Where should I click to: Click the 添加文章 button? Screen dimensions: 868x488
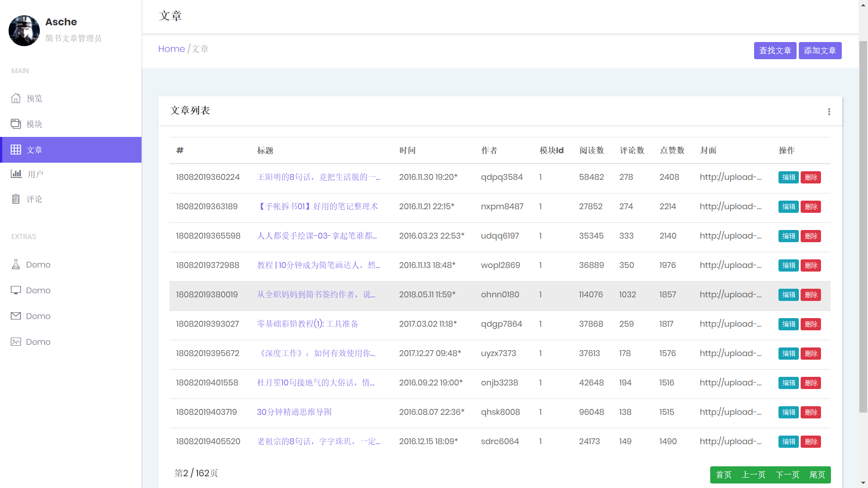(x=820, y=51)
